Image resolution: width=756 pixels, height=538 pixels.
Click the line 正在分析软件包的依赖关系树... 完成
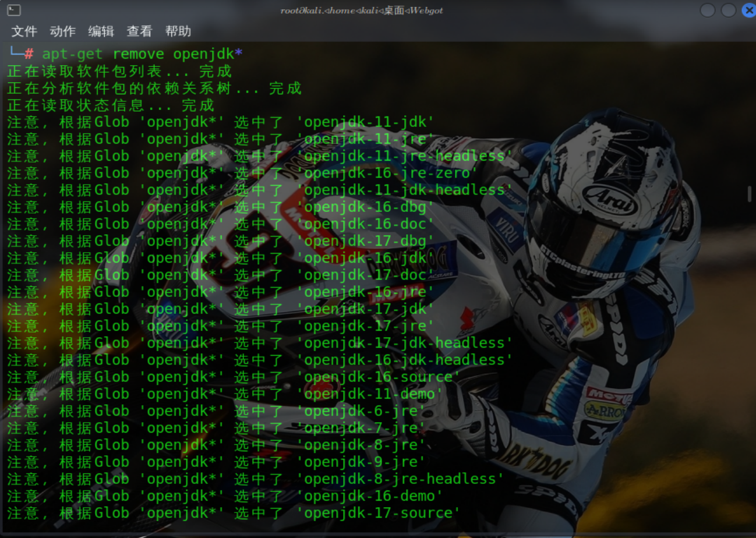[x=154, y=89]
